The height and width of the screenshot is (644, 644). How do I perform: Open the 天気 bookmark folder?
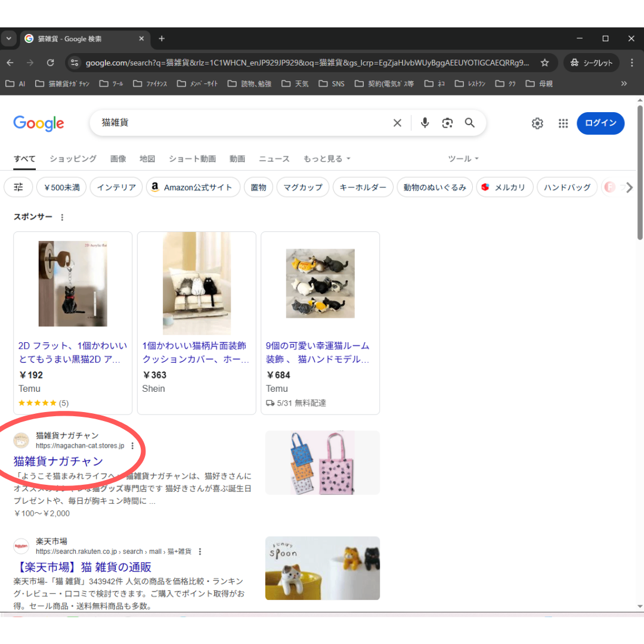click(x=295, y=84)
